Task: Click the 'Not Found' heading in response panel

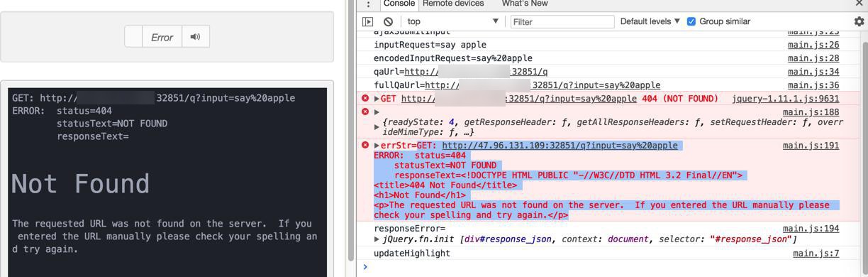Action: tap(80, 185)
